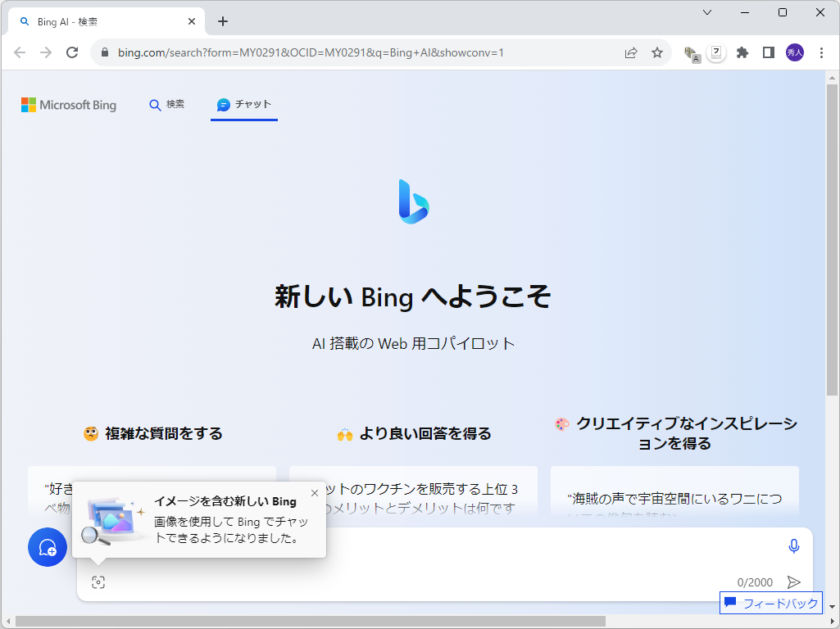Dismiss the new Bing image tooltip
The height and width of the screenshot is (629, 840).
point(314,492)
